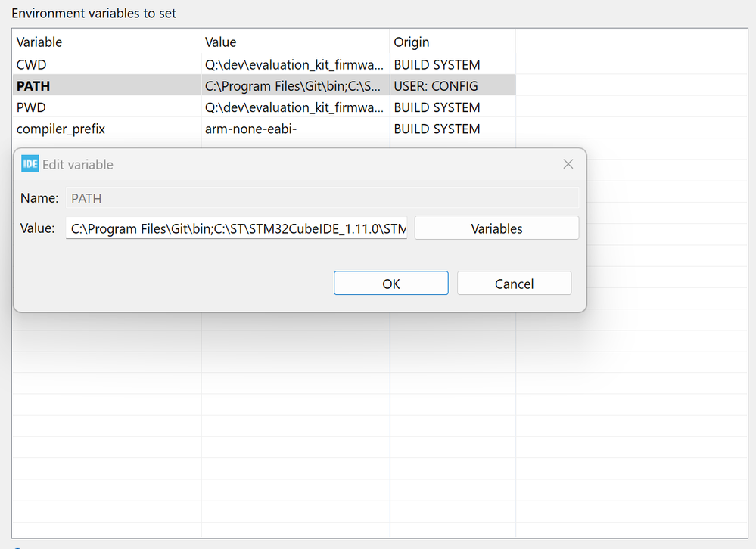The width and height of the screenshot is (756, 549).
Task: Click CWD value Q:\dev\evaluation_kit_firmwa...
Action: 295,64
